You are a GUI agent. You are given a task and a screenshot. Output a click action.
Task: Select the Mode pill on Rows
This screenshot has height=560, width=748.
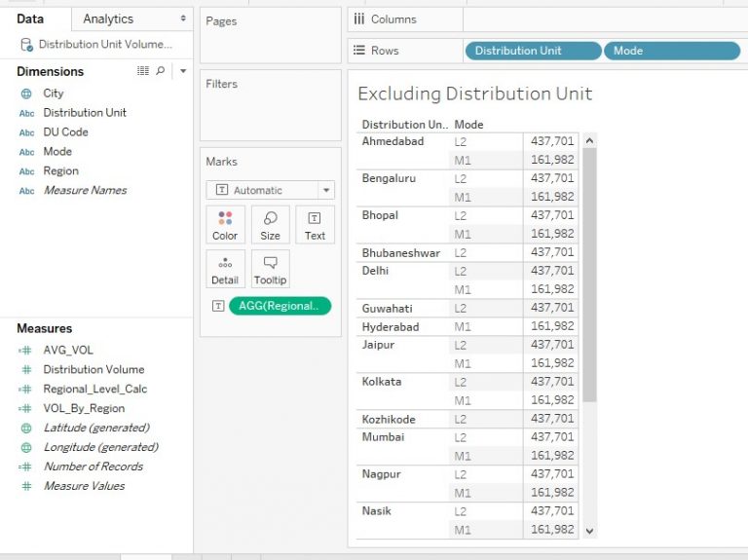pyautogui.click(x=672, y=51)
